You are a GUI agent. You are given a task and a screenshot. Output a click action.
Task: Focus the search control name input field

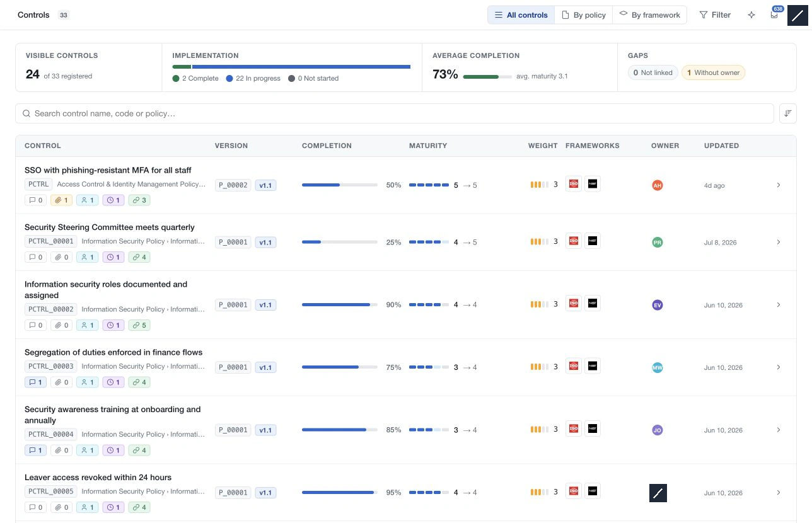(395, 113)
